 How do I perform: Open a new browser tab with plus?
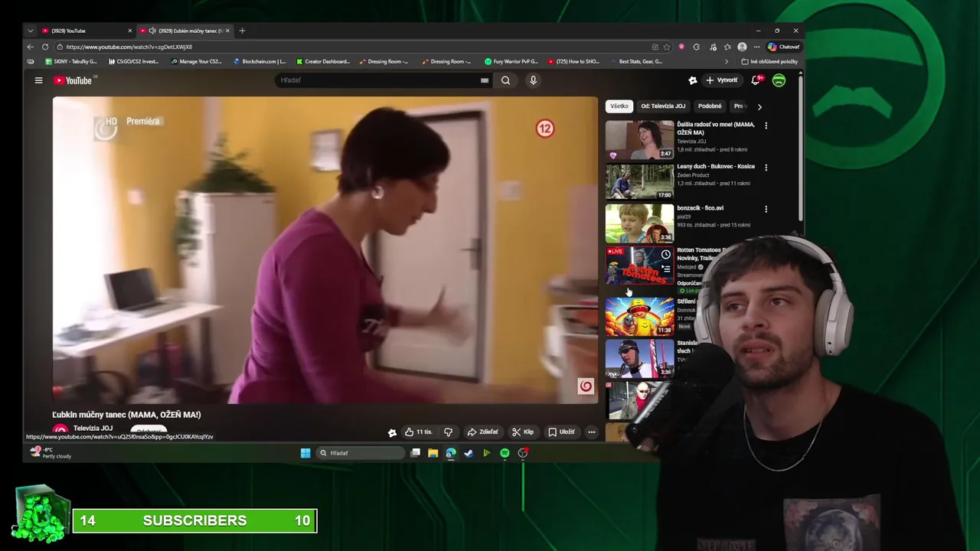click(242, 31)
